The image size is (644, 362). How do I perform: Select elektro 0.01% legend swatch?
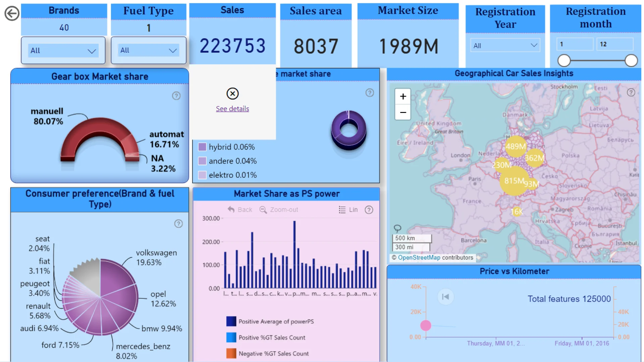click(202, 175)
